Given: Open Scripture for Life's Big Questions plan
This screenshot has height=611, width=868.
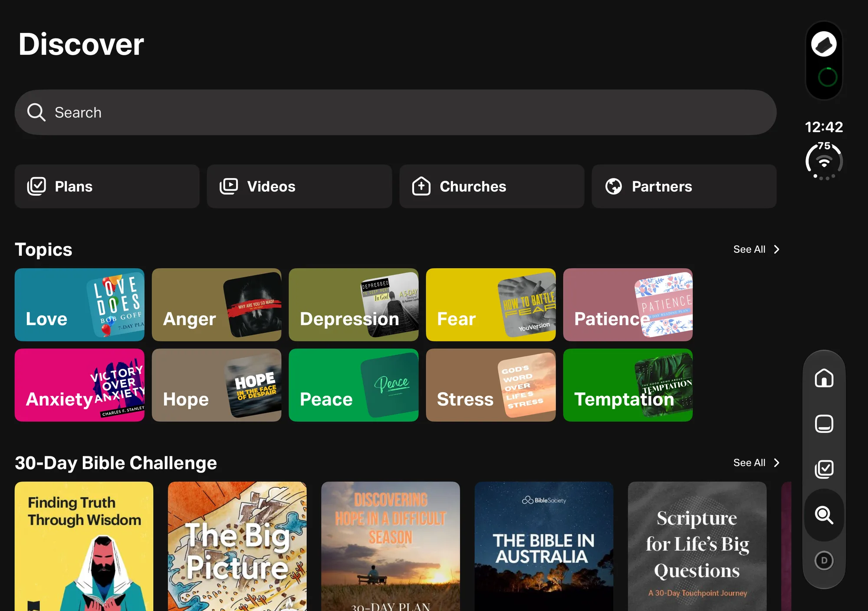Looking at the screenshot, I should coord(697,546).
